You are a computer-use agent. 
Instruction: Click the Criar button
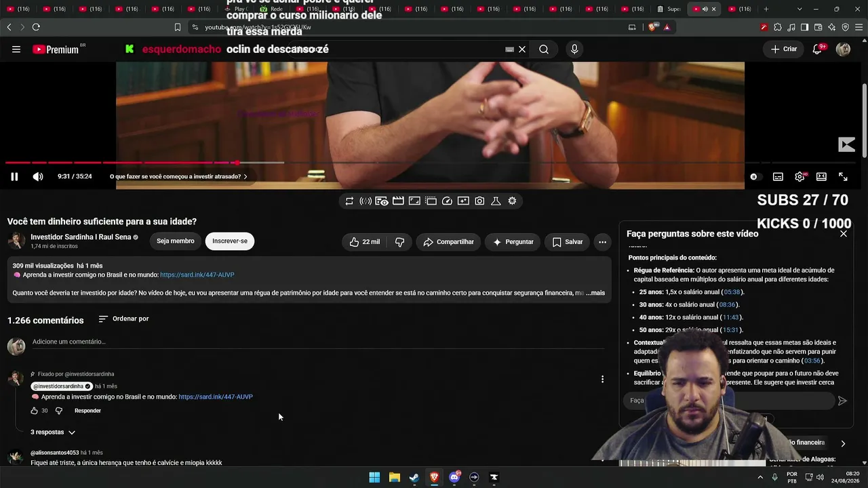click(x=784, y=49)
